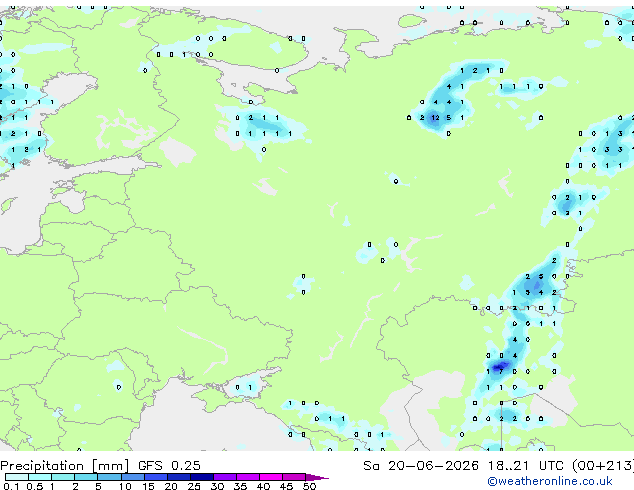The image size is (634, 490).
Task: Click the violet 30 mm legend swatch
Action: coord(225,477)
